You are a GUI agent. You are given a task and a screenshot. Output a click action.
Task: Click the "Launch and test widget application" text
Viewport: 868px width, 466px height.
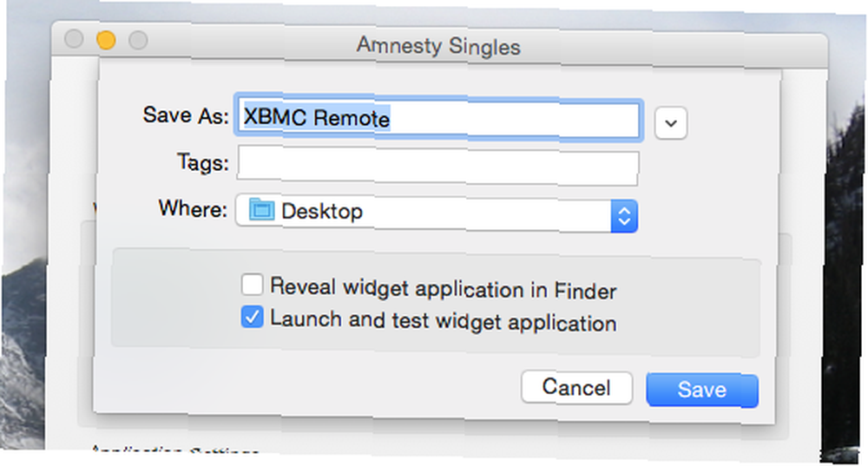[x=443, y=320]
